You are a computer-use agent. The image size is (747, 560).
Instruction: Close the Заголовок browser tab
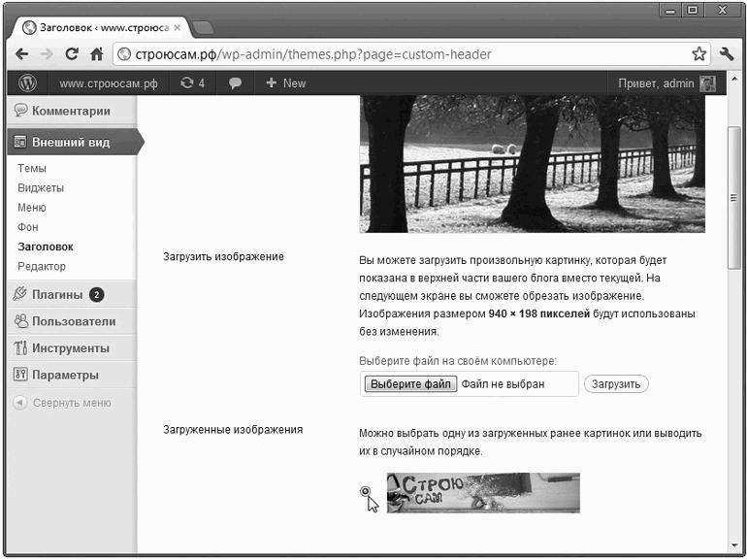pos(178,27)
